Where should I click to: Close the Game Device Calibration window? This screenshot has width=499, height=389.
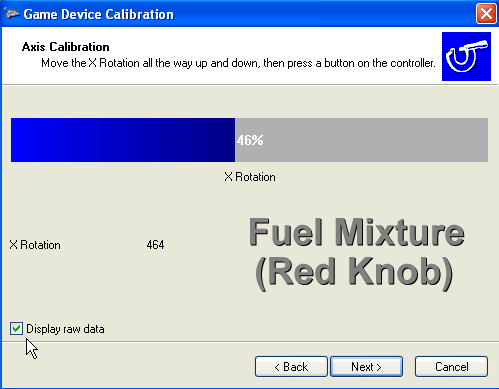[x=486, y=14]
